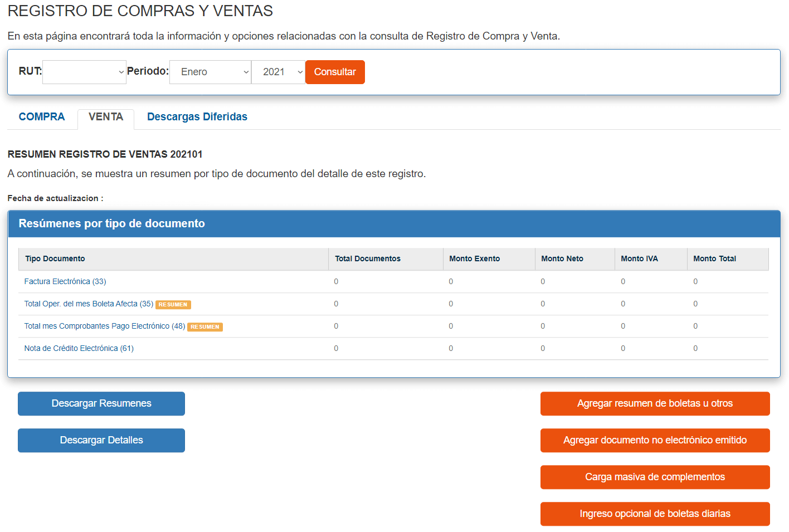Open the year dropdown showing 2021
The image size is (789, 532).
pyautogui.click(x=277, y=72)
